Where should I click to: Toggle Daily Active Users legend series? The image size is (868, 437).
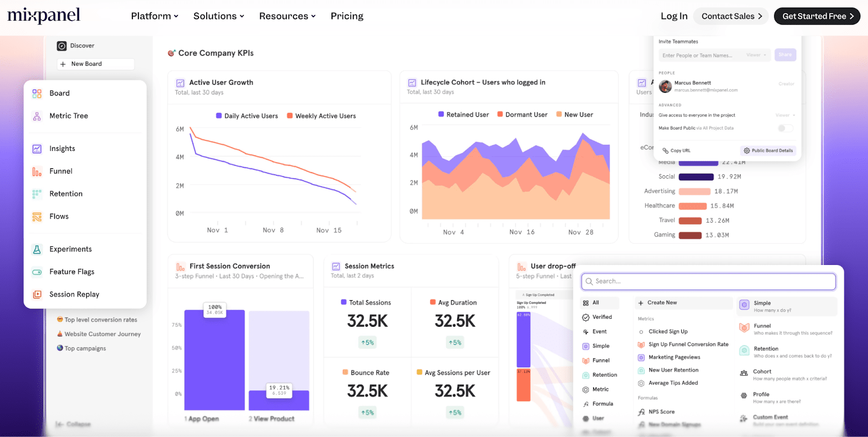point(247,116)
